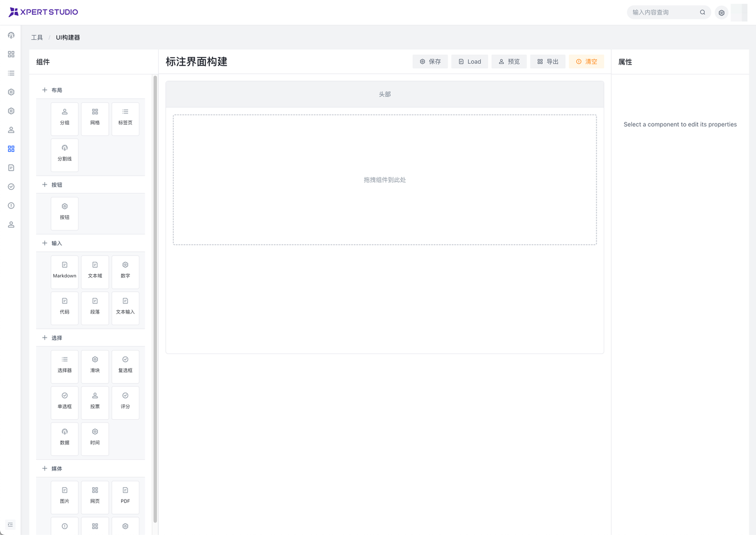756x535 pixels.
Task: Open settings gear icon in top bar
Action: 721,12
